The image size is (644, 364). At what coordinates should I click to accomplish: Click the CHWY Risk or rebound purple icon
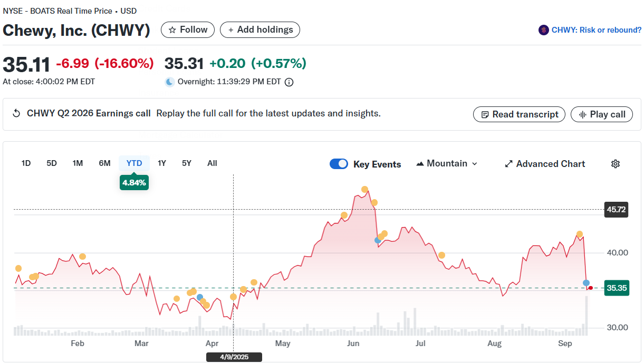tap(543, 30)
